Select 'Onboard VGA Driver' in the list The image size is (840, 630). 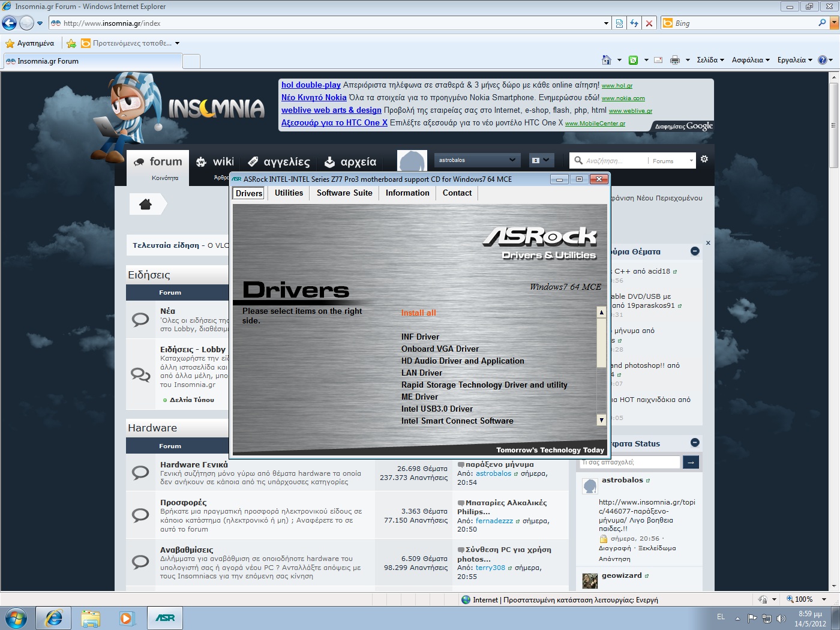pyautogui.click(x=440, y=349)
